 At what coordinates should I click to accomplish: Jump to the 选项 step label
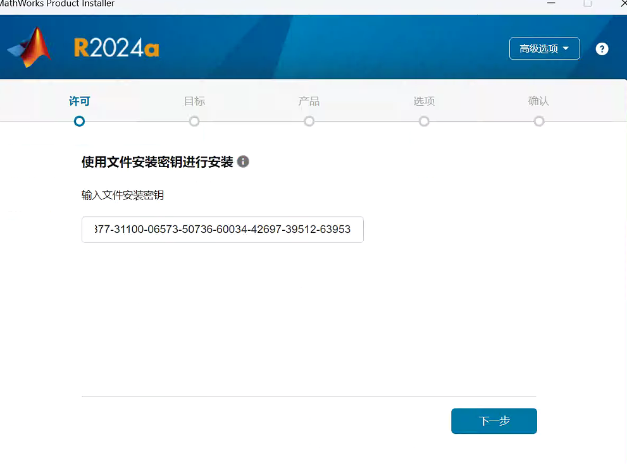point(424,102)
